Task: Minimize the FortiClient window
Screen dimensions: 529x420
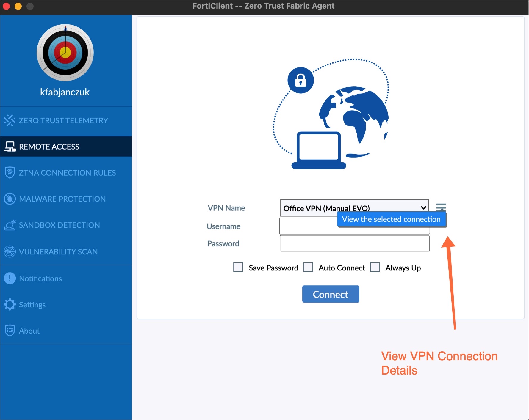Action: point(18,6)
